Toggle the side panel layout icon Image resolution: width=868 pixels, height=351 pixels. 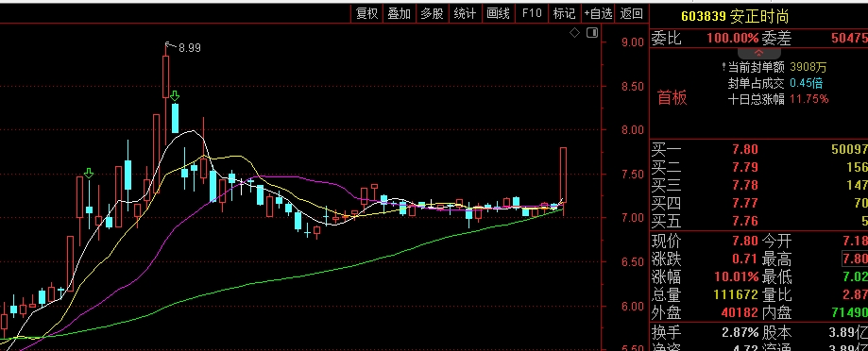(x=592, y=33)
